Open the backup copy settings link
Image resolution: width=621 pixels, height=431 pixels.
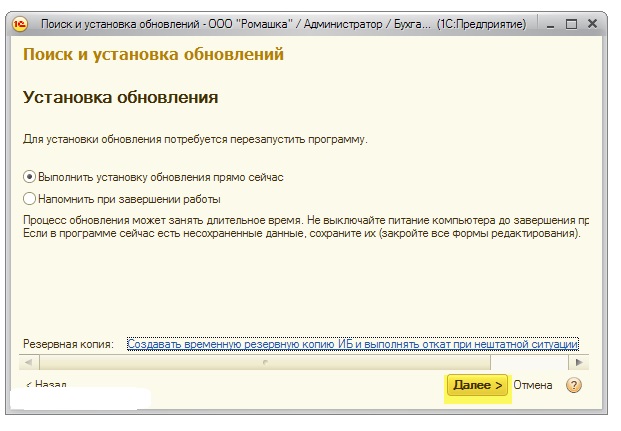pos(352,344)
